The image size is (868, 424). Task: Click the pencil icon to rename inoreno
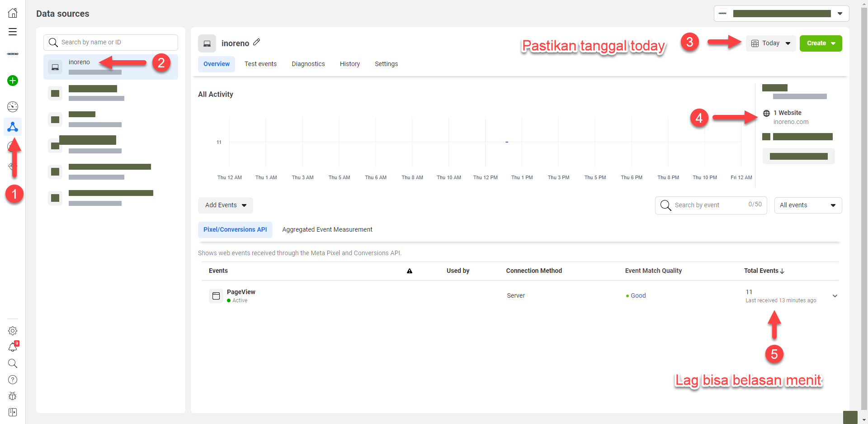click(257, 43)
